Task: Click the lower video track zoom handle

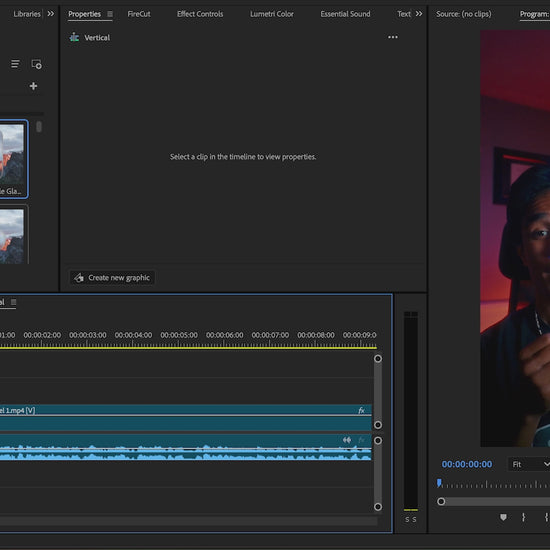Action: coord(378,425)
